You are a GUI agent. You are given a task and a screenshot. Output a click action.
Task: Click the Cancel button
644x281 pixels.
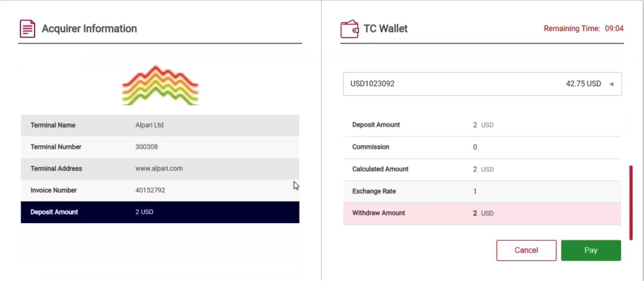526,250
